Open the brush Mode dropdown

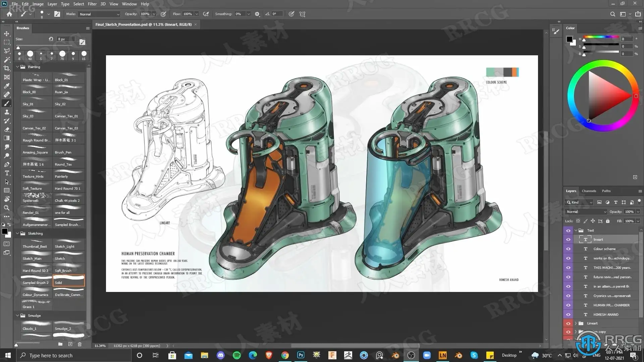point(99,14)
